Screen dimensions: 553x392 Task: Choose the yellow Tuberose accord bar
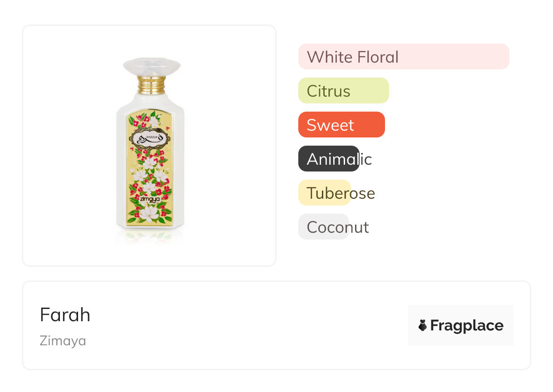pos(324,193)
